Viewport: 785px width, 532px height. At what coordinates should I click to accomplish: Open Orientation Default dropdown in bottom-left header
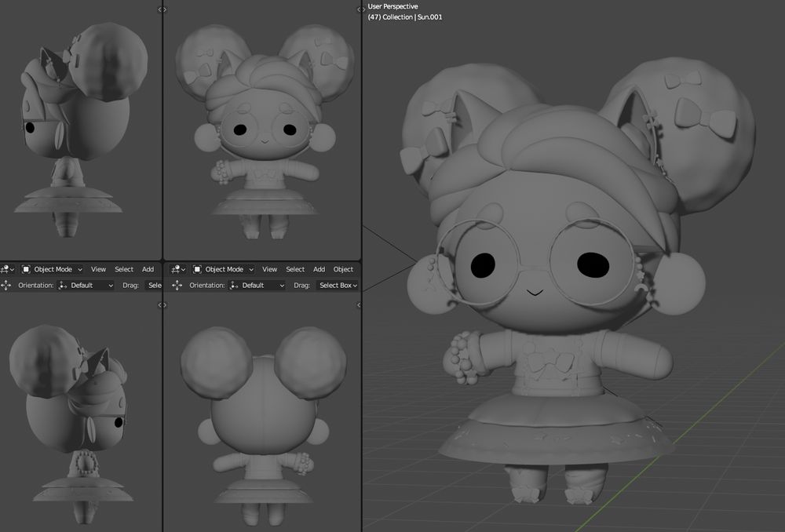86,286
